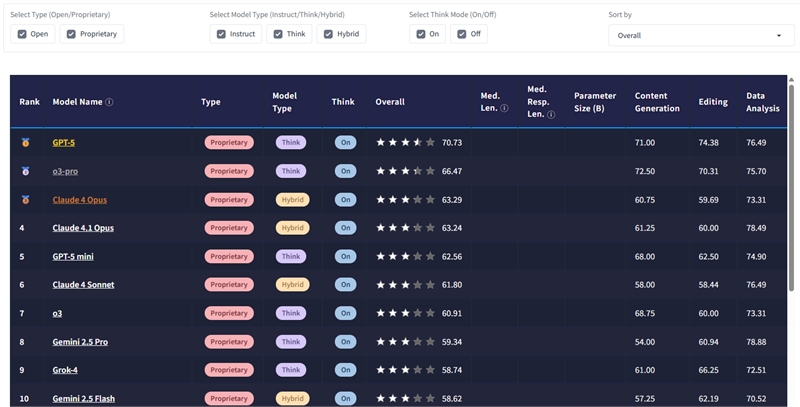Toggle the Think Mode Off checkbox
800x407 pixels.
(461, 34)
